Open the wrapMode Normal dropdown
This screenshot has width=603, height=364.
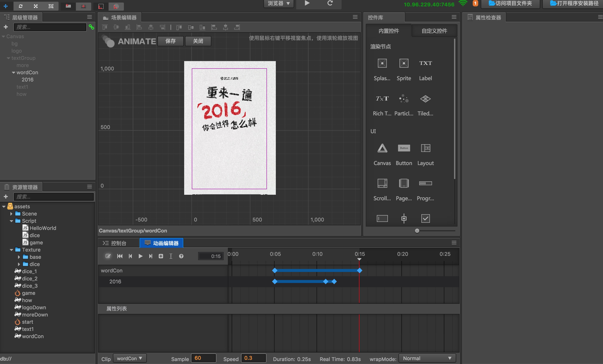pyautogui.click(x=427, y=358)
